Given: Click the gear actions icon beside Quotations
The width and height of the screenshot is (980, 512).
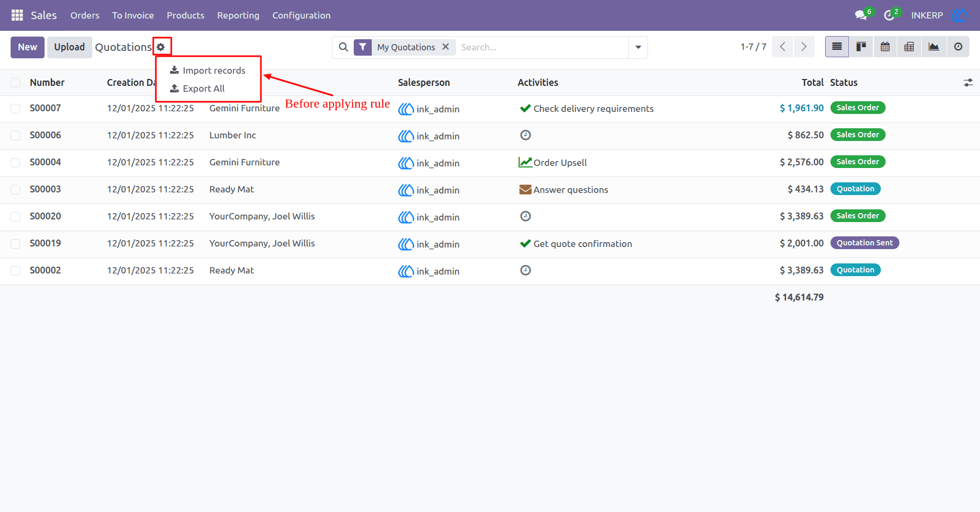Looking at the screenshot, I should (161, 47).
